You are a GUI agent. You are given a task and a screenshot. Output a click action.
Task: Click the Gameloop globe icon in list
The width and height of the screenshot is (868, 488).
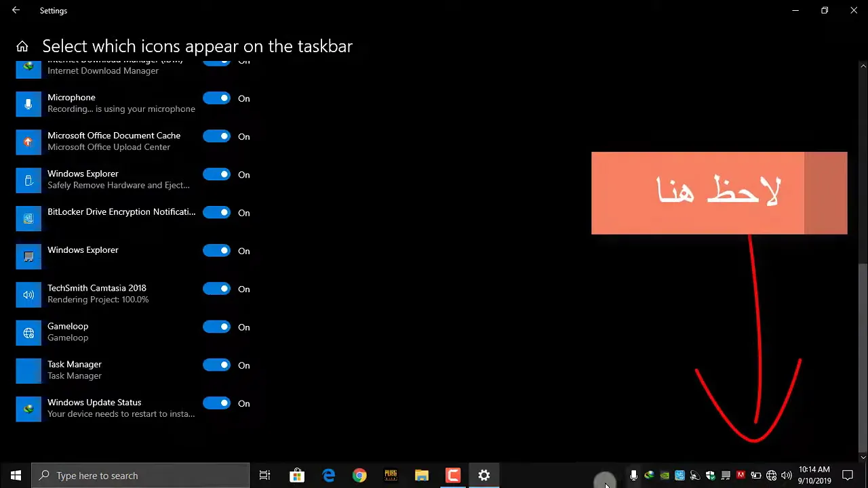[28, 332]
